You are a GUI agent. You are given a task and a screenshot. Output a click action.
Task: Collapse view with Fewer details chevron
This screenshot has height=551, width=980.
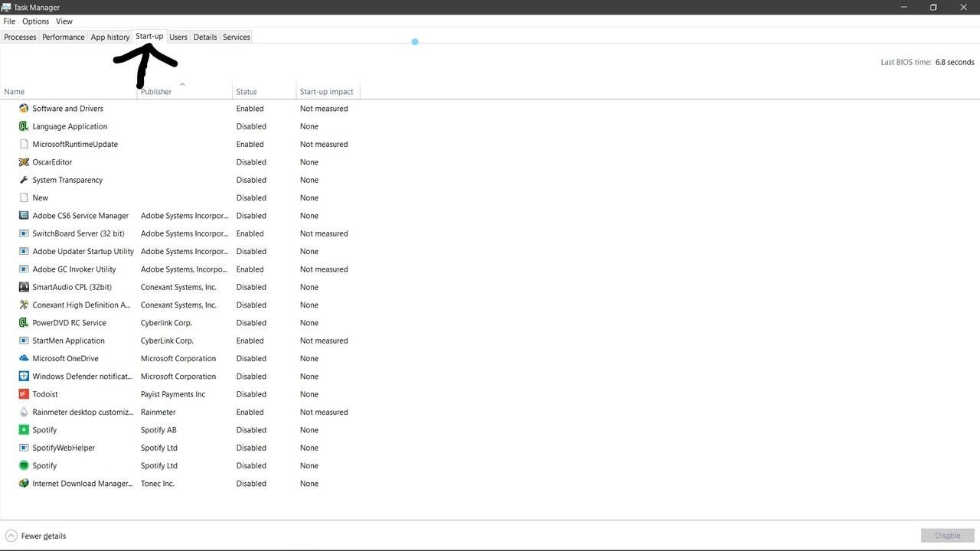11,536
